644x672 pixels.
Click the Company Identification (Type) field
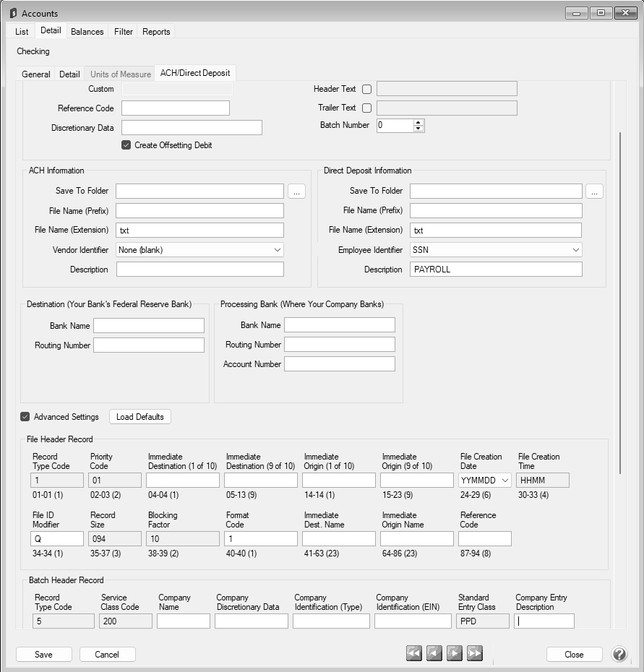pyautogui.click(x=332, y=621)
